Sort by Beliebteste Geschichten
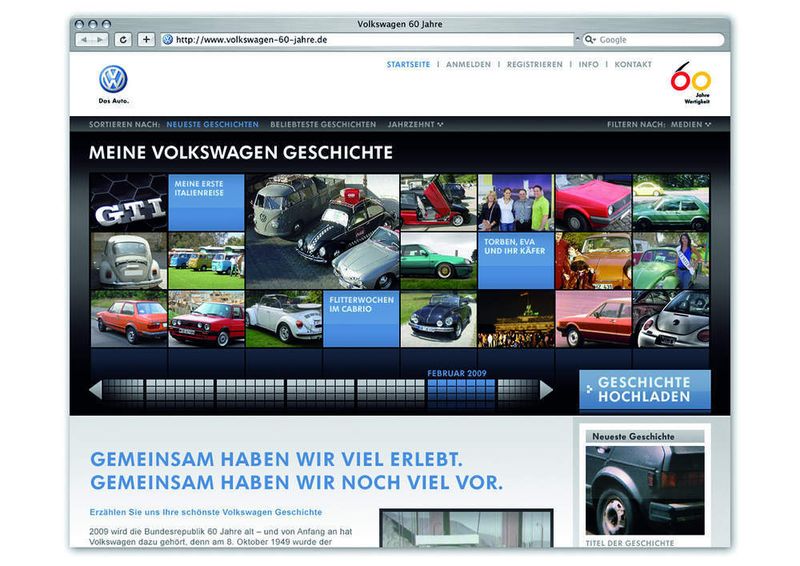This screenshot has height=566, width=800. click(x=323, y=125)
